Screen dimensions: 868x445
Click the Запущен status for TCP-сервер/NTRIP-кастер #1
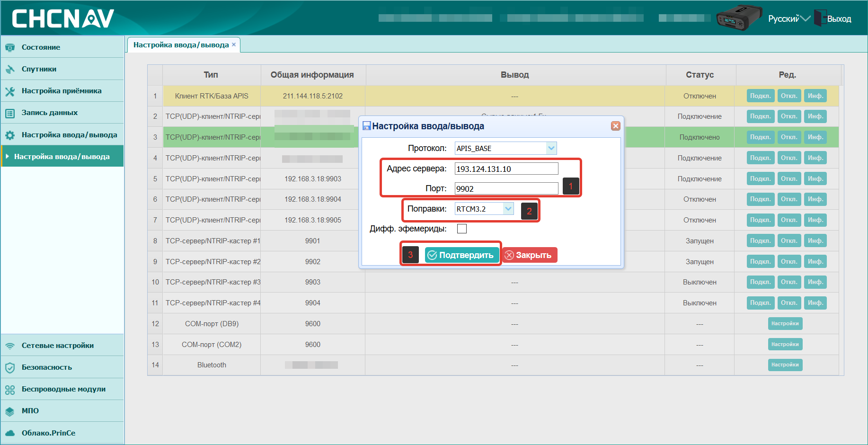coord(700,241)
